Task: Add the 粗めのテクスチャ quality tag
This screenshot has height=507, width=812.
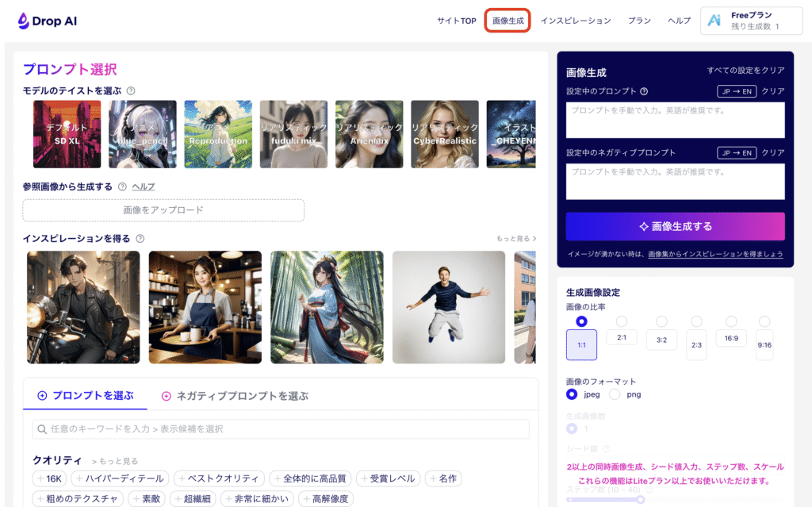Action: (78, 499)
